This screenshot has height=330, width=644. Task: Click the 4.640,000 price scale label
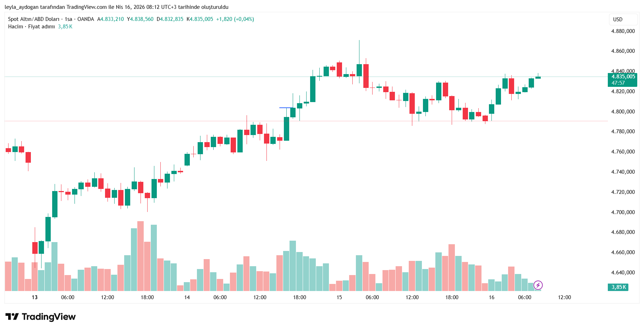click(623, 273)
